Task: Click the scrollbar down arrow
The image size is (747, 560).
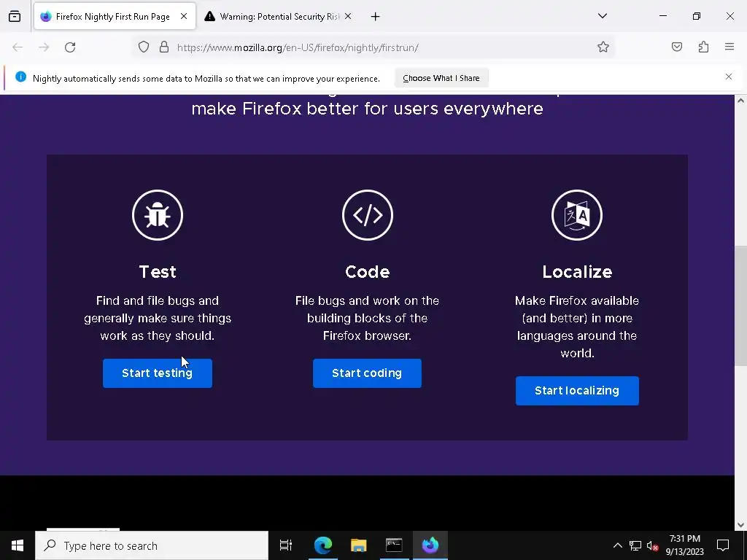Action: click(740, 525)
